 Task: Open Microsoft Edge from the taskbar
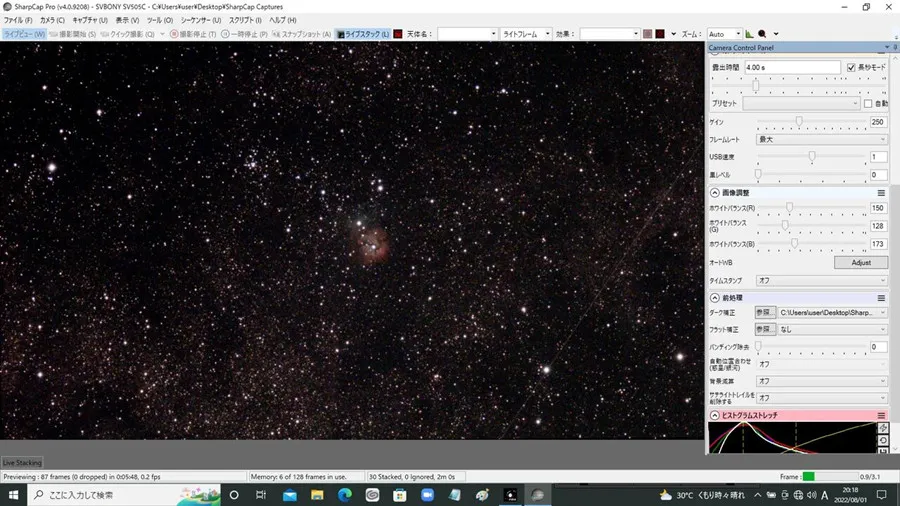(x=344, y=495)
